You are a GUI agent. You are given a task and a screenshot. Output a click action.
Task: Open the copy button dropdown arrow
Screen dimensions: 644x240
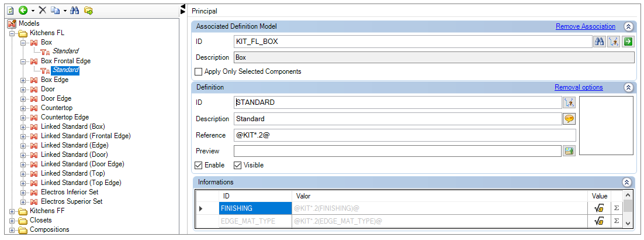click(x=64, y=11)
